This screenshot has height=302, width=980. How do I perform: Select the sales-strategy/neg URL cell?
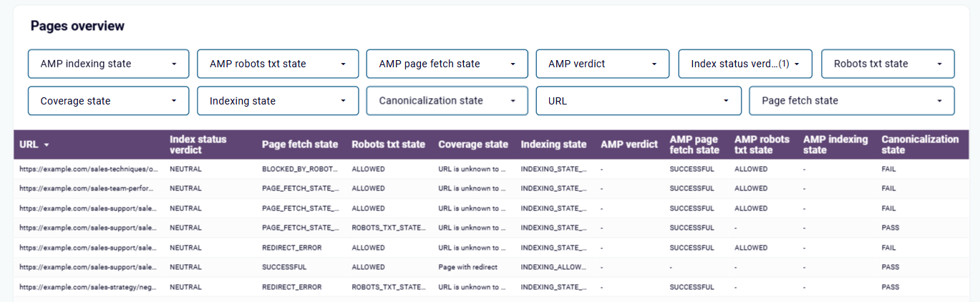click(x=89, y=287)
